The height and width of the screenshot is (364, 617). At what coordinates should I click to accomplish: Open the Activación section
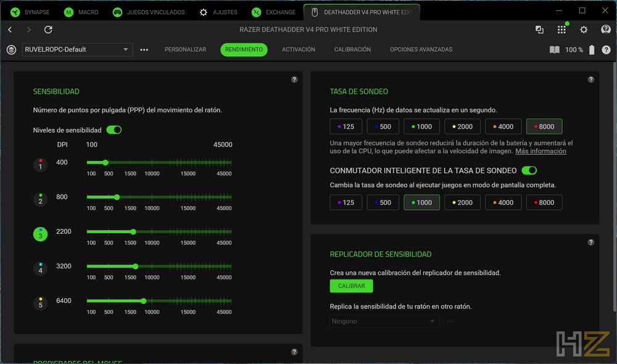tap(298, 49)
